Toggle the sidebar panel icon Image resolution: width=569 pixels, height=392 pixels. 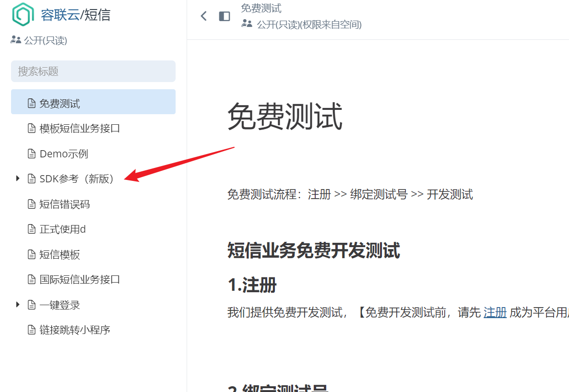(x=225, y=16)
